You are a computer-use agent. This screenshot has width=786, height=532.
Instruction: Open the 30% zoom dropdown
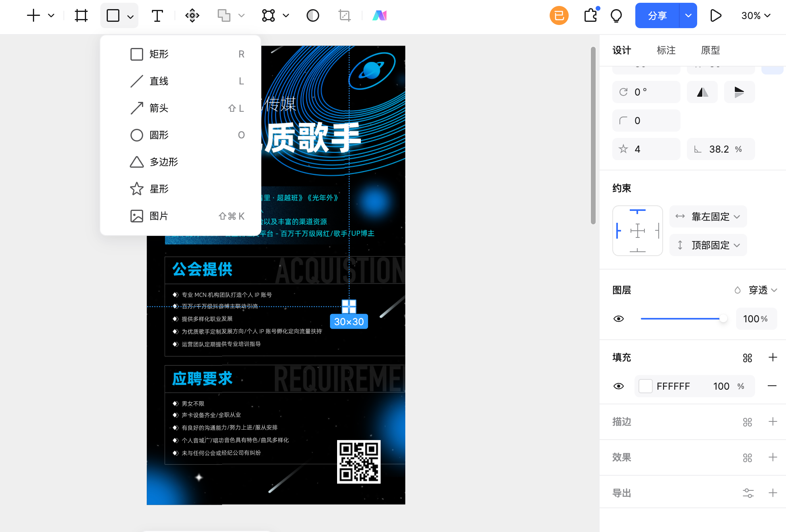756,15
